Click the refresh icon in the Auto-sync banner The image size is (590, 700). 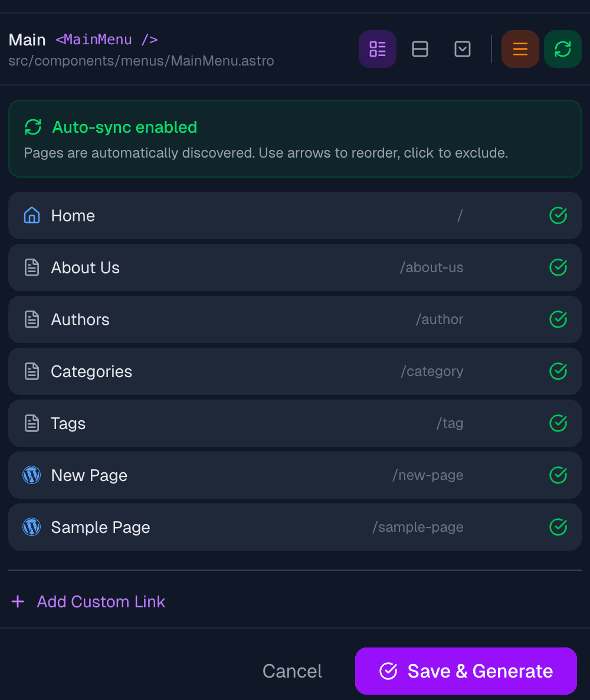pos(33,127)
